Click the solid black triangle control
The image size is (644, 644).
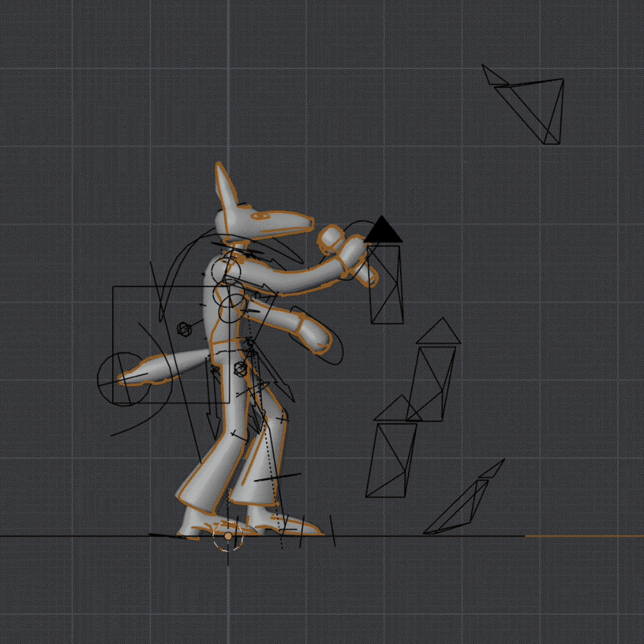383,230
